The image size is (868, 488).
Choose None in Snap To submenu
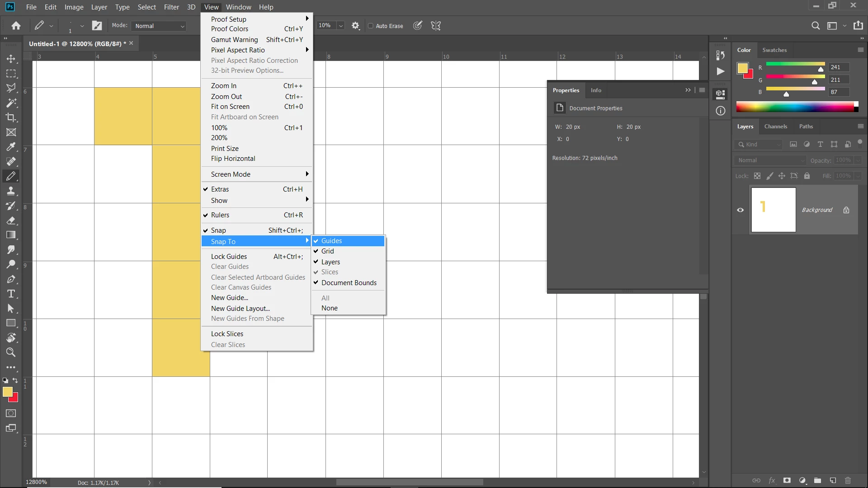coord(330,308)
